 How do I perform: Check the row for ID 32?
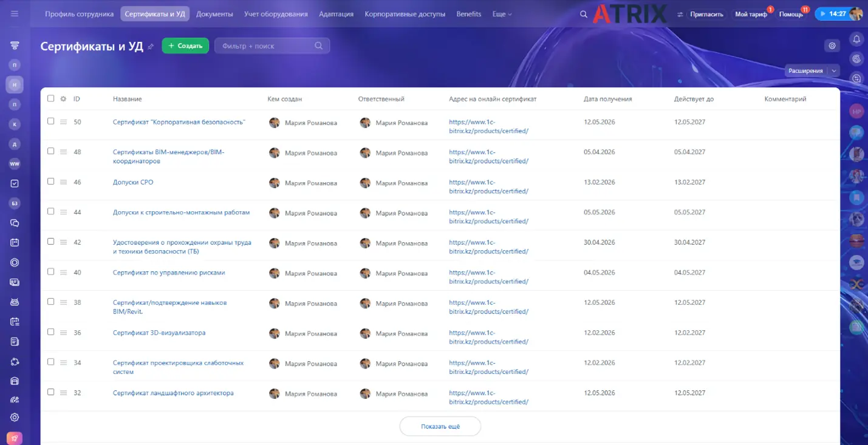(50, 392)
